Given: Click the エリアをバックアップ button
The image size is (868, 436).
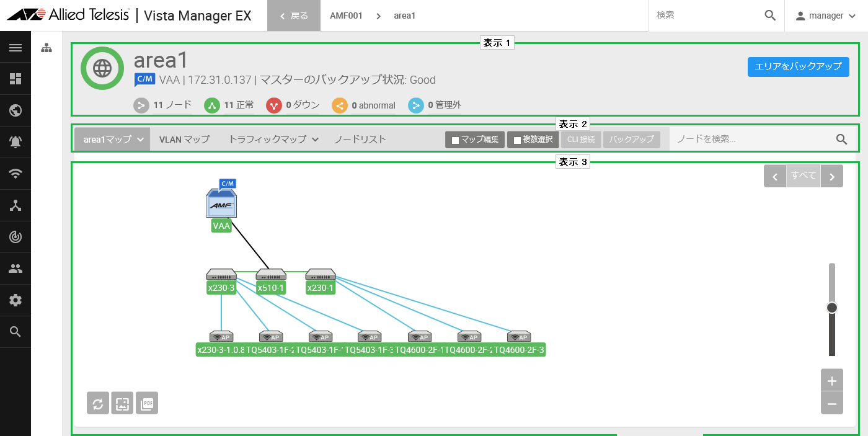Looking at the screenshot, I should [x=798, y=66].
